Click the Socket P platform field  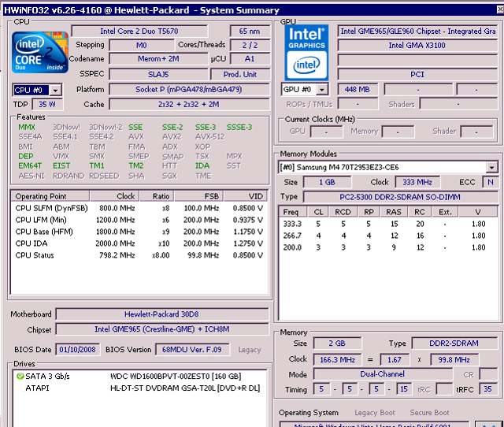tap(189, 90)
